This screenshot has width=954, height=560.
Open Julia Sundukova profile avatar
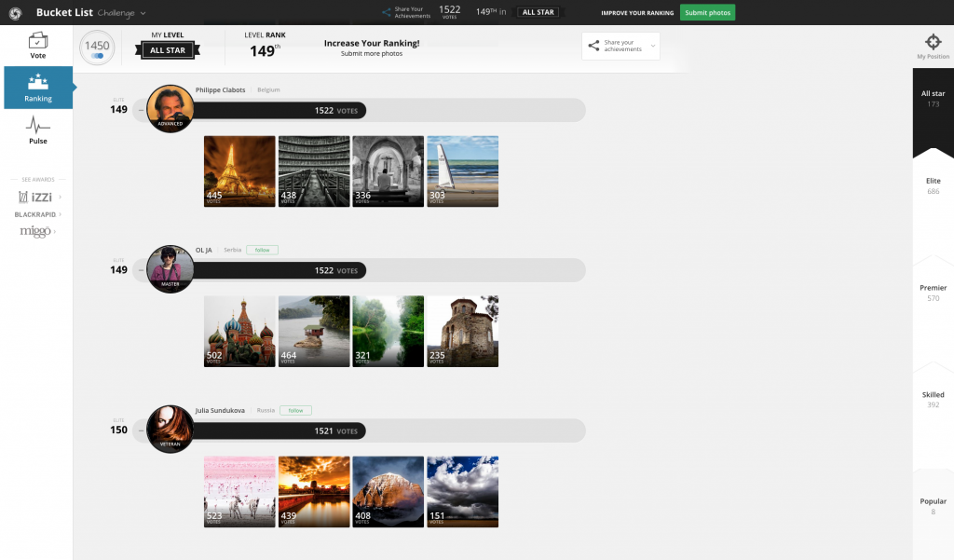170,430
